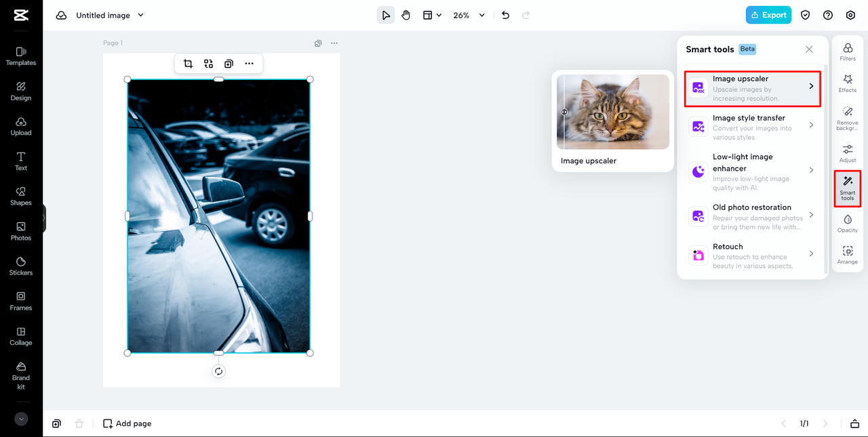868x437 pixels.
Task: Open the settings gear icon
Action: (850, 15)
